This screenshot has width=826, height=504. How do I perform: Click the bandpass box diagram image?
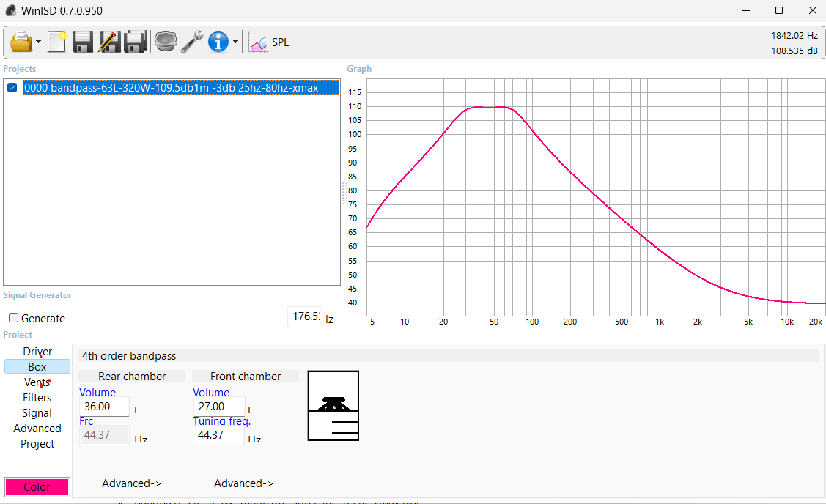(333, 406)
